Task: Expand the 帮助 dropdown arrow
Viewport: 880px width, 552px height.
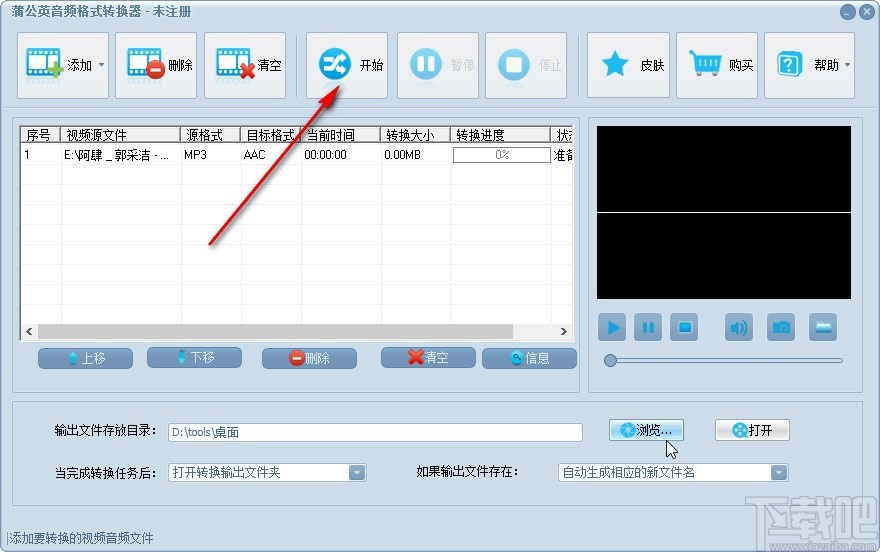Action: tap(847, 65)
